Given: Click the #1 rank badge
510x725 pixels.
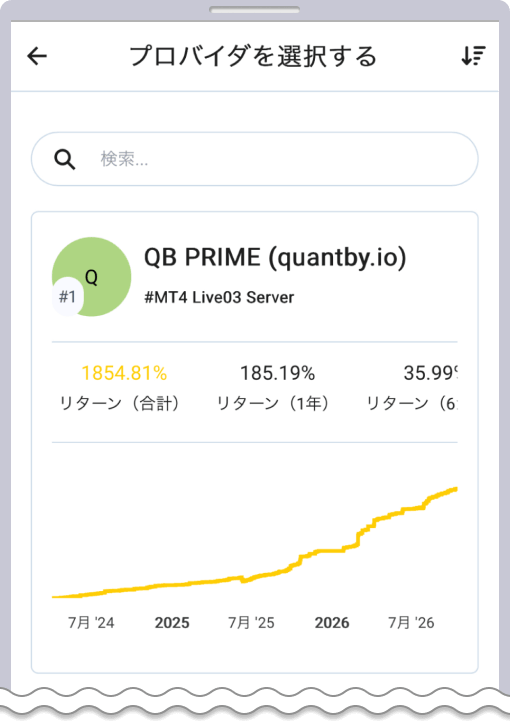Looking at the screenshot, I should (x=68, y=296).
